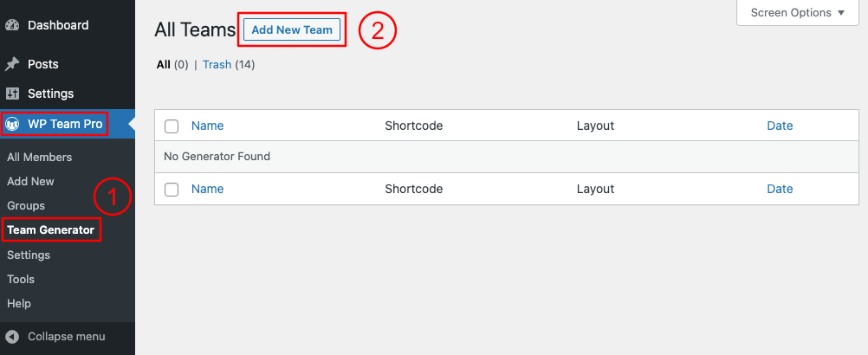The width and height of the screenshot is (868, 355).
Task: View the Trash filter link
Action: [x=217, y=65]
